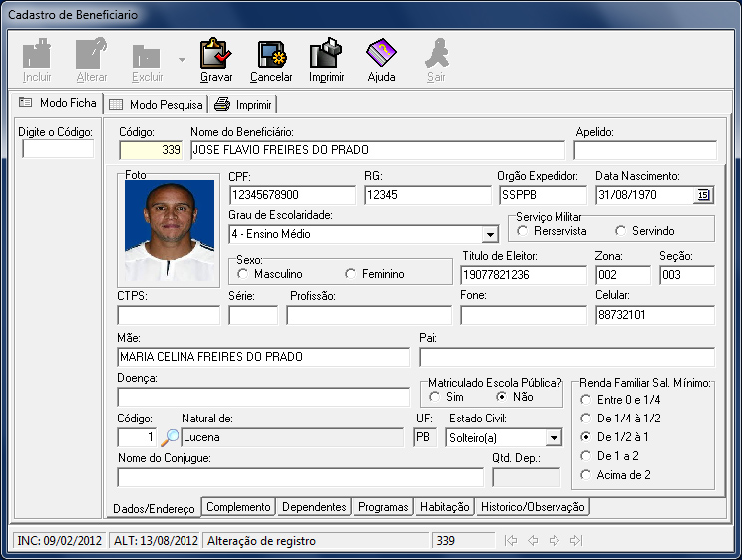Go to the Habitação tab
This screenshot has width=742, height=560.
click(x=444, y=507)
